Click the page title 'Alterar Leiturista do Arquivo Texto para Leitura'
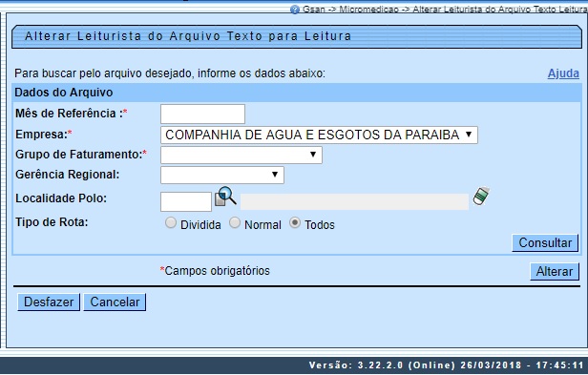Image resolution: width=588 pixels, height=375 pixels. [188, 36]
